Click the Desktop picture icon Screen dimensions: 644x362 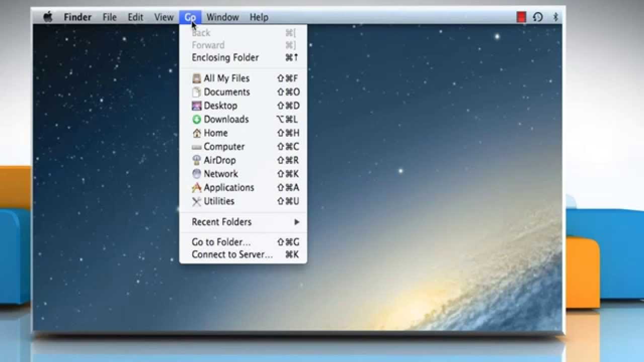coord(197,106)
